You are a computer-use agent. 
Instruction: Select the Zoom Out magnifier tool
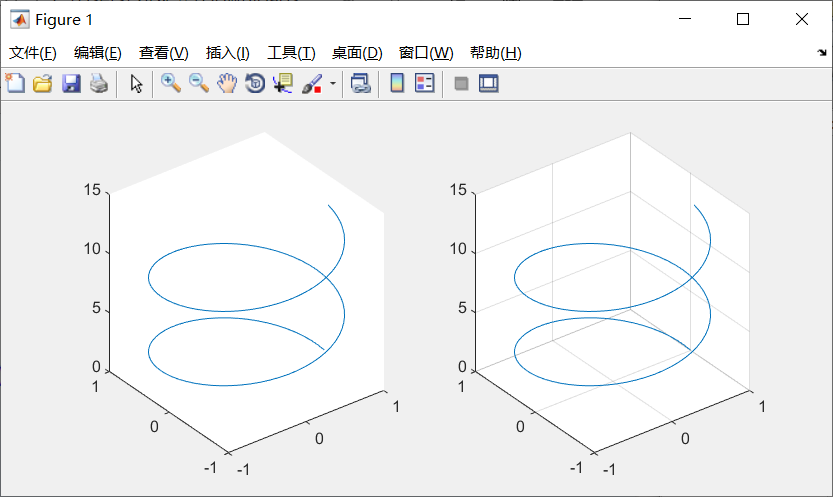tap(199, 83)
